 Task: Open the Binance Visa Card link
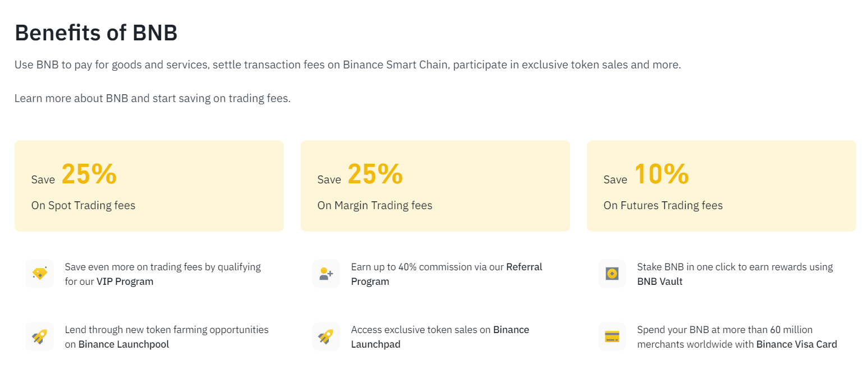797,344
